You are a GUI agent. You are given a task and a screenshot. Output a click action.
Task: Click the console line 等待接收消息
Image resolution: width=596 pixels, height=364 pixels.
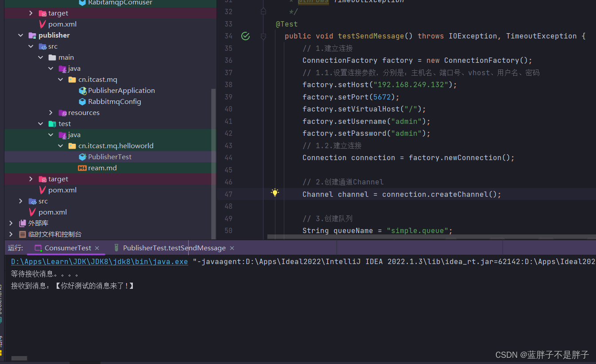(45, 274)
